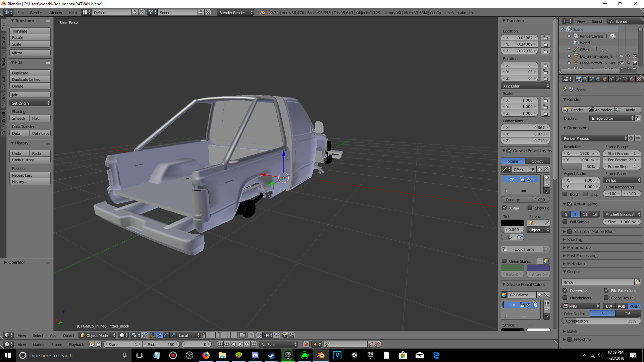Hide D1_transmission_rs with its eye icon
Viewport: 644px width, 362px height.
tap(622, 56)
